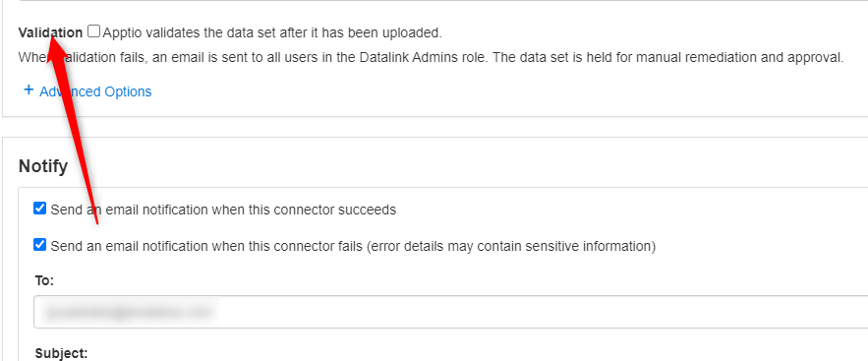Click the validation failure description paragraph
Viewport: 868px width, 361px height.
click(x=431, y=58)
